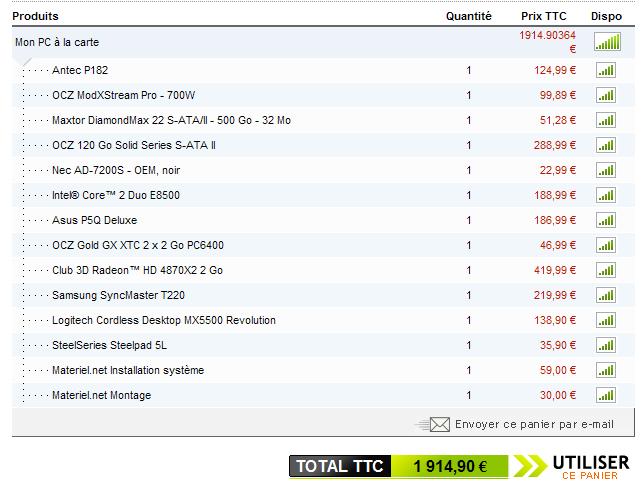Click availability icon for Club 3D Radeon

click(x=606, y=271)
